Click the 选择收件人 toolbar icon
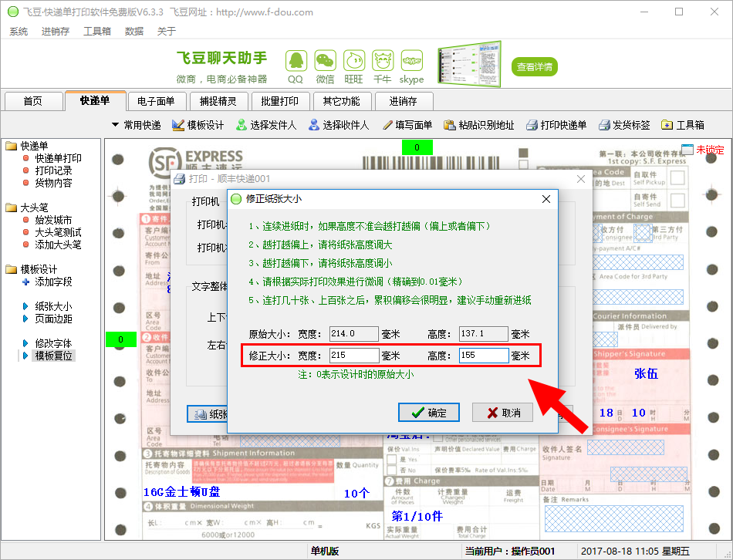Viewport: 733px width, 560px height. click(x=314, y=125)
